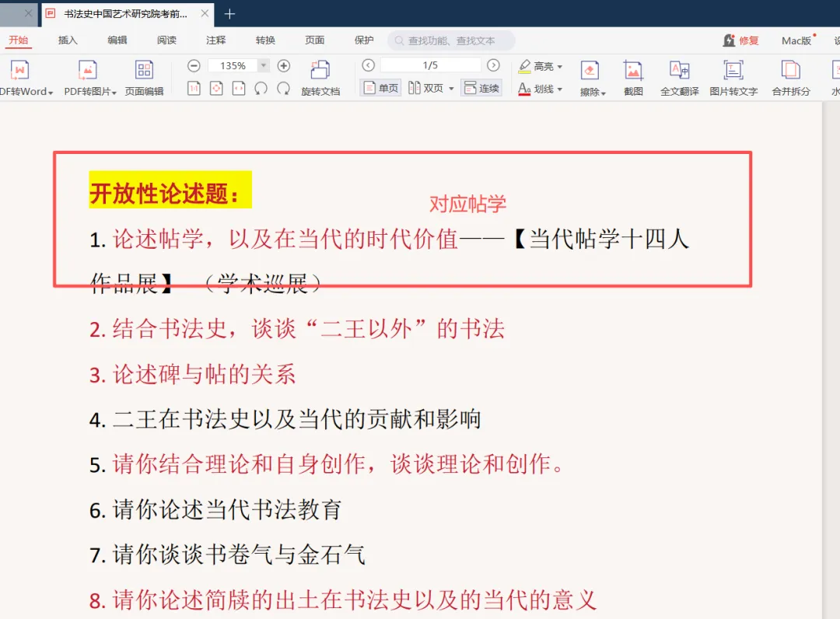Expand PDF转图片 dropdown arrow
Screen dimensions: 840x619
pyautogui.click(x=114, y=93)
